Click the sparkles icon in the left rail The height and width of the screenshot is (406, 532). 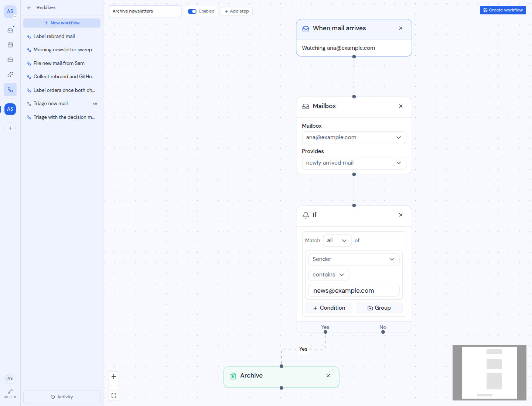[x=10, y=75]
